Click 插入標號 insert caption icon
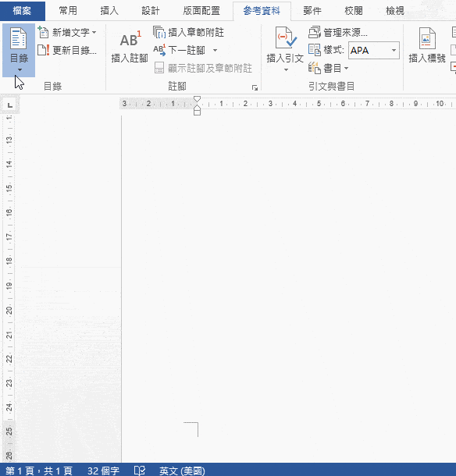 (x=427, y=38)
